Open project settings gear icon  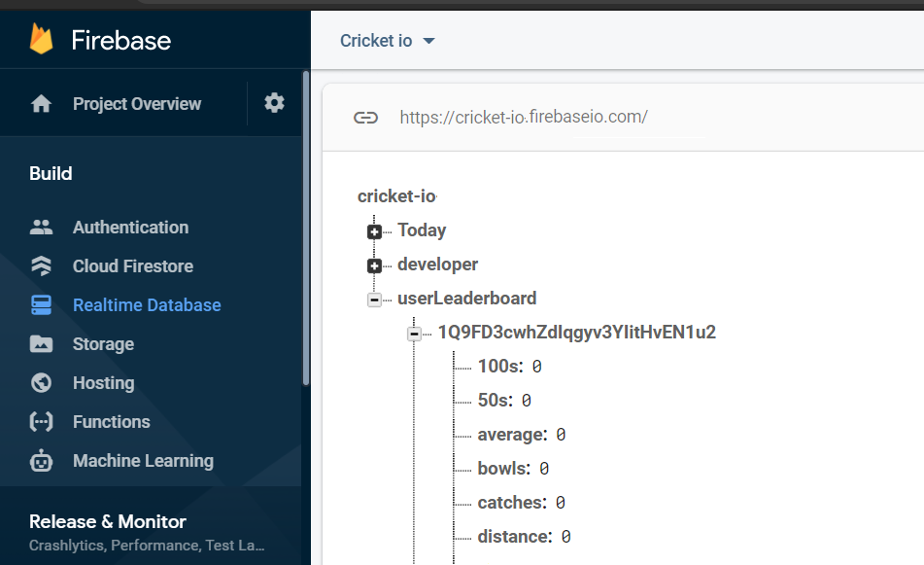[274, 103]
